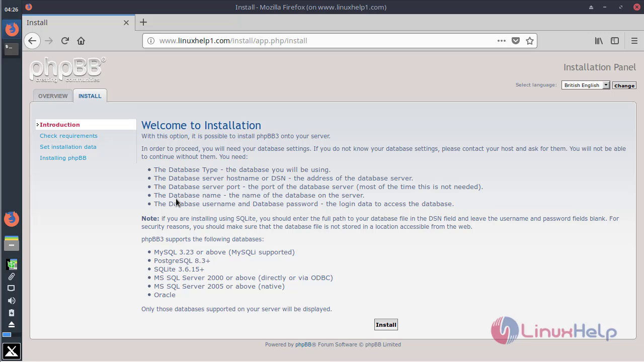Close the Install tab

(x=126, y=23)
